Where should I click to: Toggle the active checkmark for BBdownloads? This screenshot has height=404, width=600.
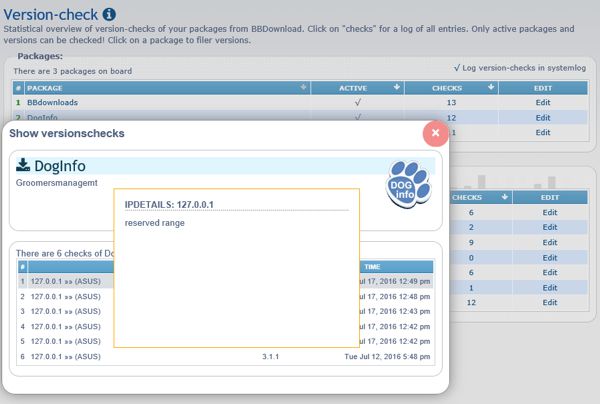[357, 102]
